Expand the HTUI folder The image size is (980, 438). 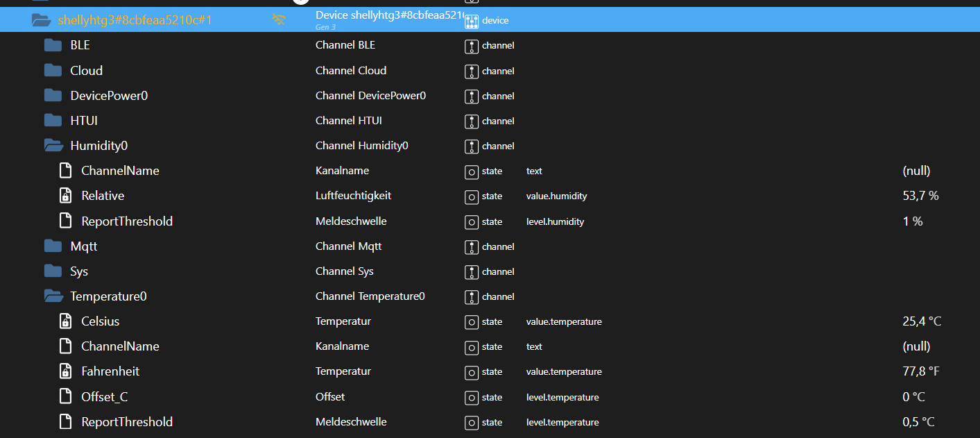pyautogui.click(x=53, y=120)
